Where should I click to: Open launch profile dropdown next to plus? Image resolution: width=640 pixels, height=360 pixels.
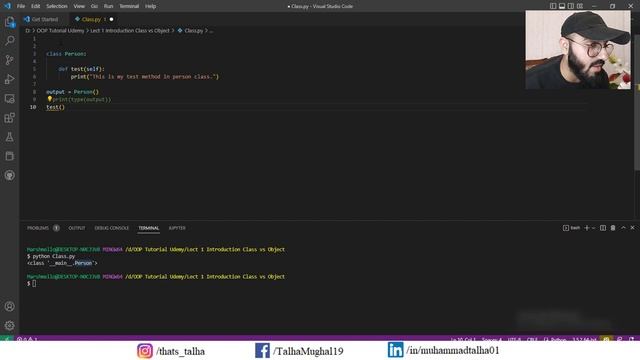[593, 228]
